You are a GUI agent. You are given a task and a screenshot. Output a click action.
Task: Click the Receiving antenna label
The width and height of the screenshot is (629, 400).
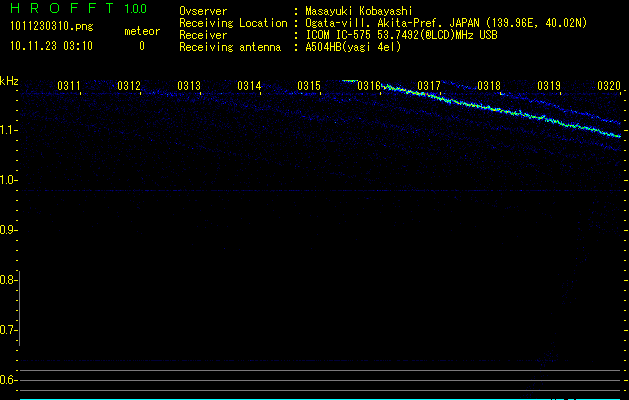click(230, 47)
